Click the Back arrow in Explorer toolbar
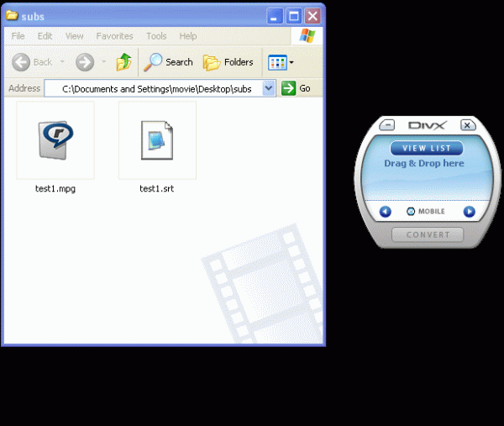This screenshot has height=426, width=504. pyautogui.click(x=21, y=62)
